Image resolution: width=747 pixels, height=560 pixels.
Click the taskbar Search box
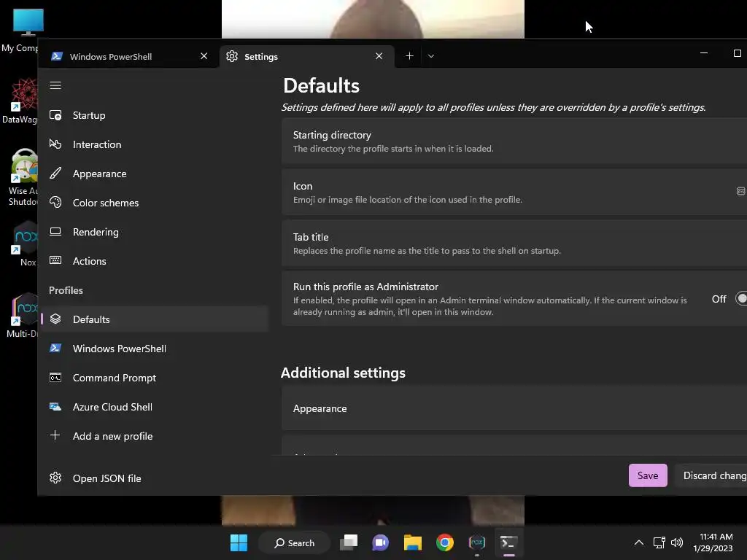pos(294,542)
